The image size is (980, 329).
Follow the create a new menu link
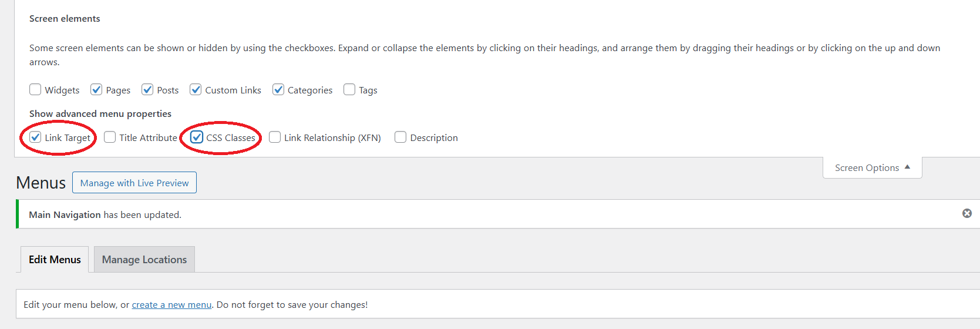[x=171, y=305]
